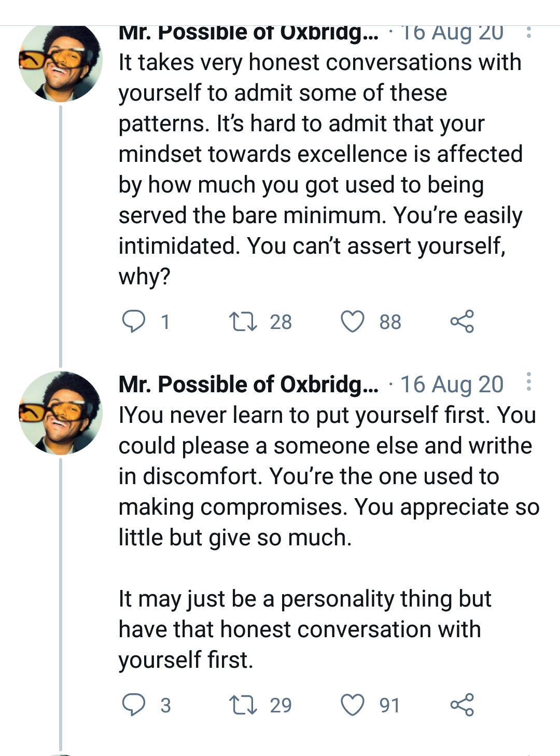
Task: Retweet the tweet with 28 retweets
Action: pos(243,322)
